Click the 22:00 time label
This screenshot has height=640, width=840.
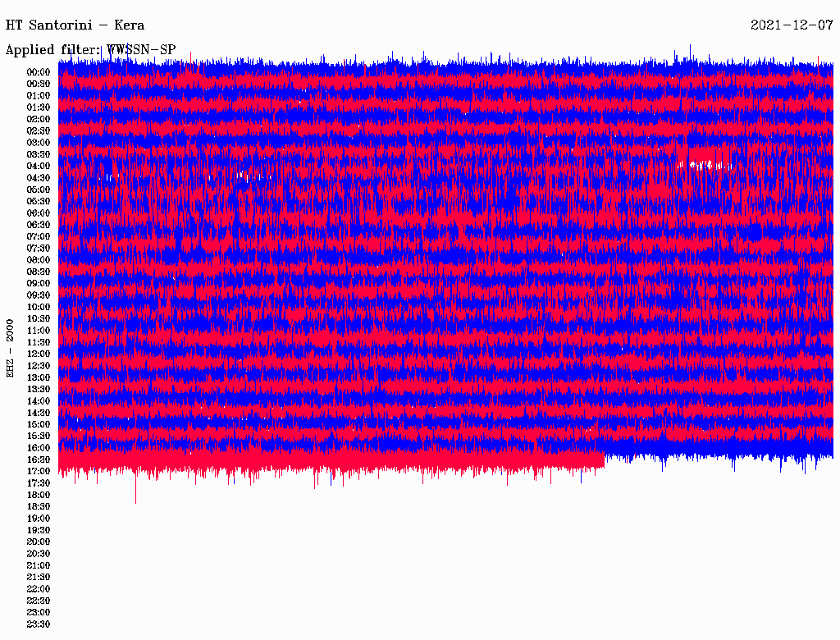(x=39, y=589)
